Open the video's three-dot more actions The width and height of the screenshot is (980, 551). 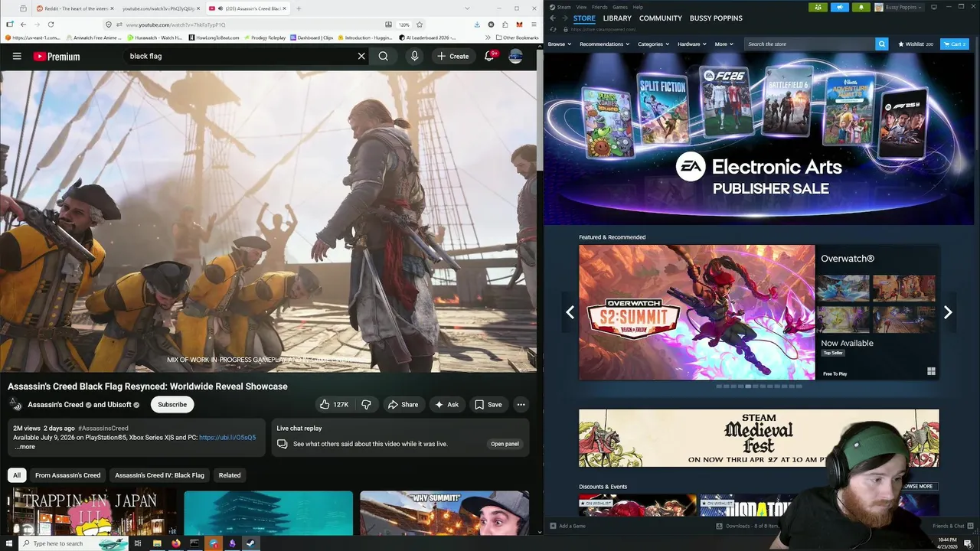coord(521,404)
